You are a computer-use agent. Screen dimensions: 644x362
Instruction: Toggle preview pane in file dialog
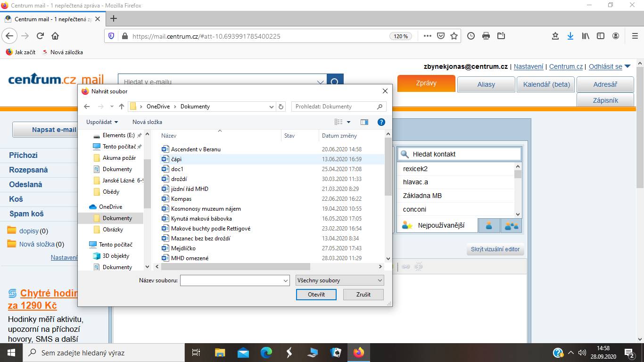tap(364, 122)
